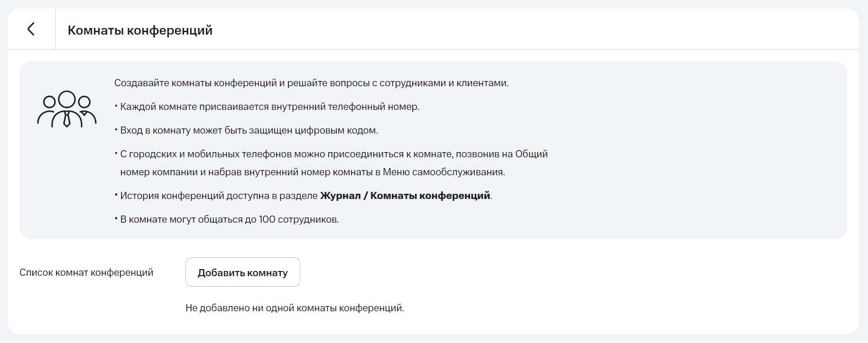Click the "Список комнат конференций" label
Viewport: 868px width, 343px height.
86,272
